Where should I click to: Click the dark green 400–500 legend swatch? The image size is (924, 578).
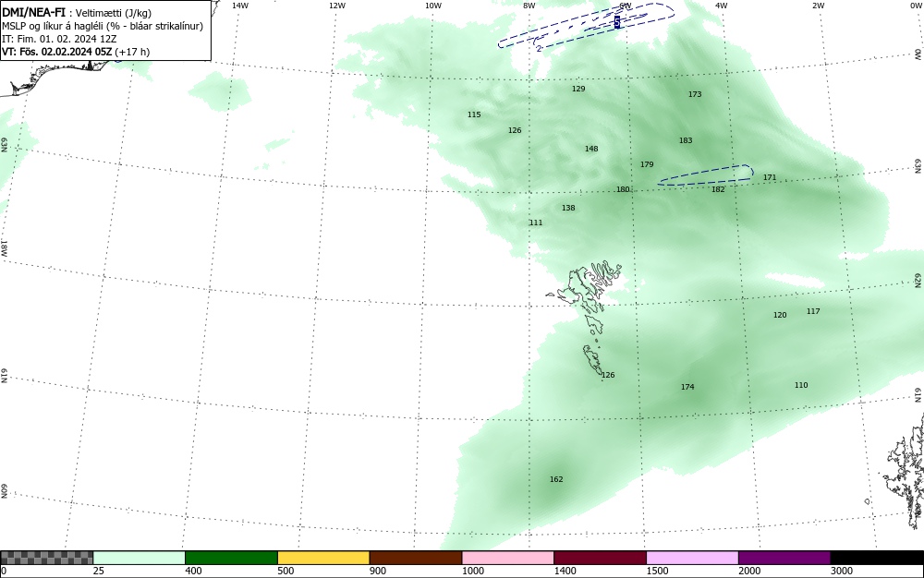(x=231, y=558)
